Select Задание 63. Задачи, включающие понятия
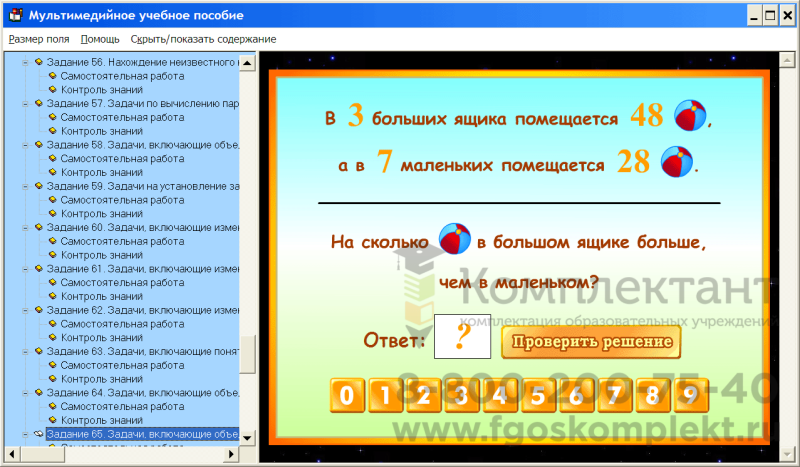800x467 pixels. (142, 352)
